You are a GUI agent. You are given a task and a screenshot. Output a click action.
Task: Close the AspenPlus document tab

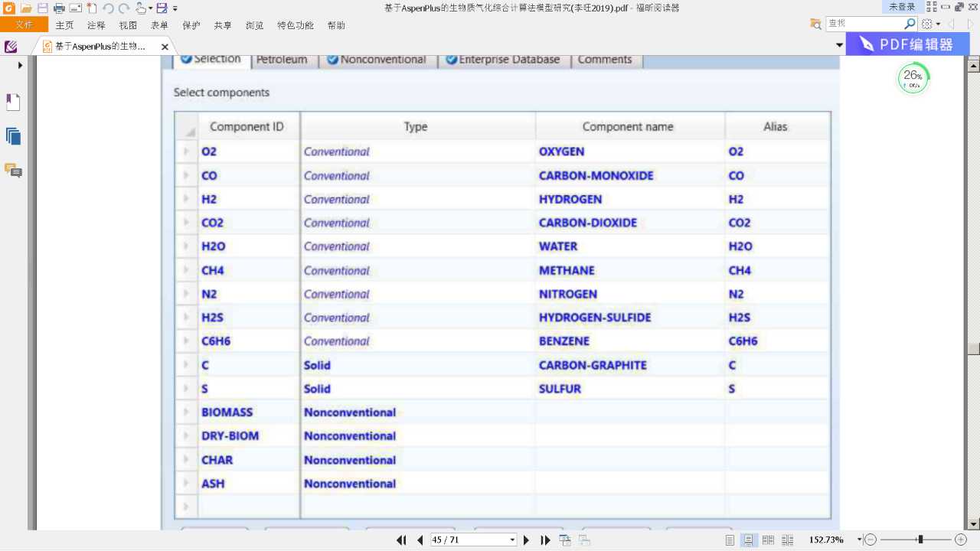tap(165, 47)
